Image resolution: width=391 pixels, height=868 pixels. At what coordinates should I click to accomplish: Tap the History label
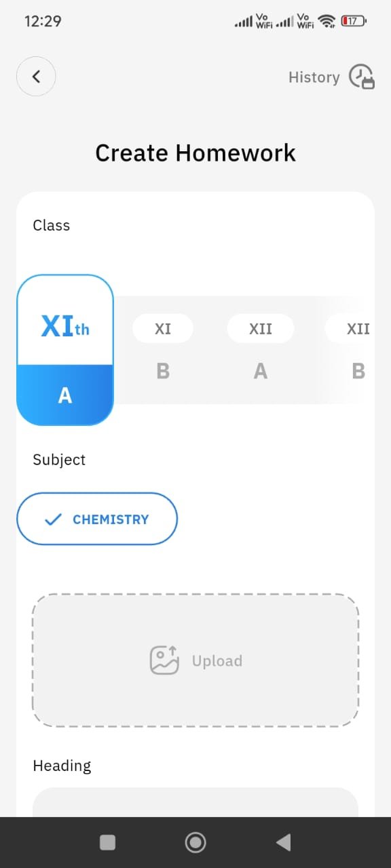314,77
